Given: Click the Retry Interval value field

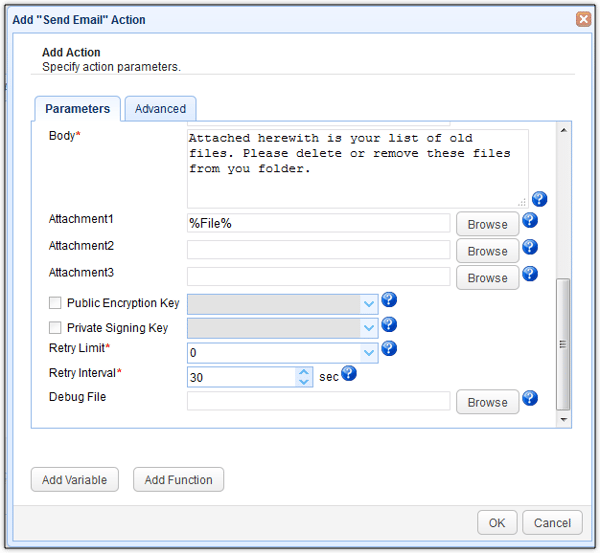Looking at the screenshot, I should tap(241, 377).
